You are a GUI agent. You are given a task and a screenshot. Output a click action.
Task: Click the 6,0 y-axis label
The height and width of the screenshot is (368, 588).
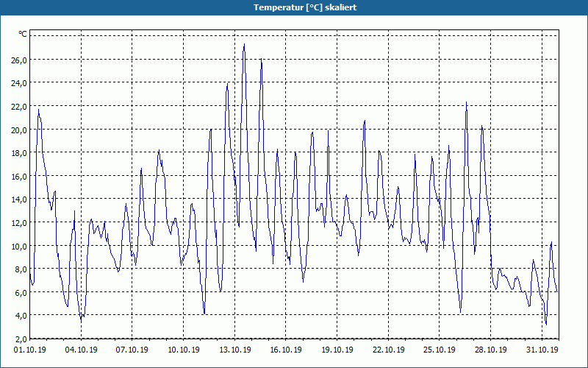21,292
